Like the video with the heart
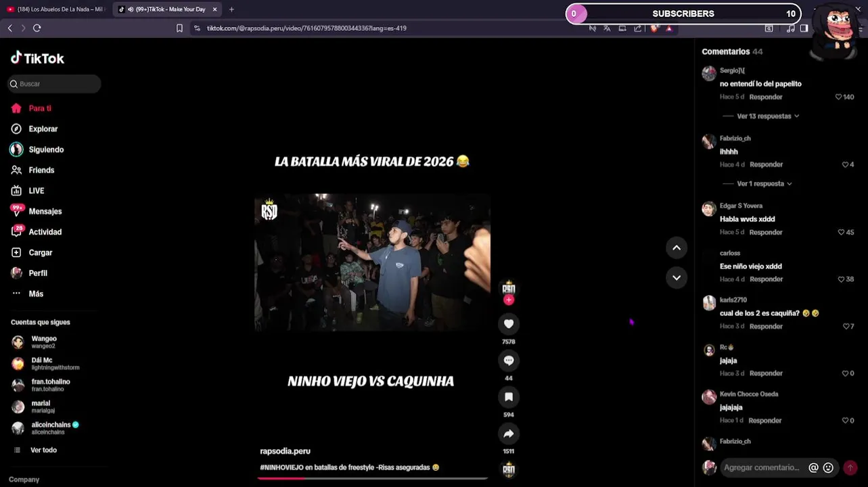Screen dimensions: 868x487 (x=509, y=324)
